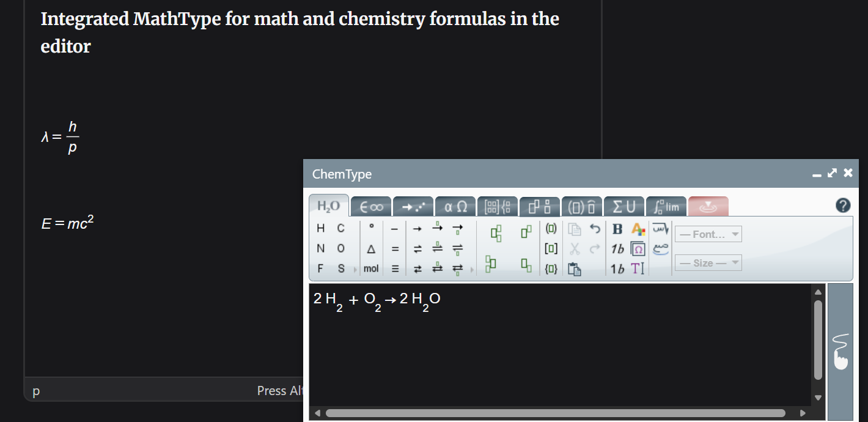Viewport: 868px width, 422px height.
Task: Insert oxygen symbol O from element palette
Action: coord(340,248)
